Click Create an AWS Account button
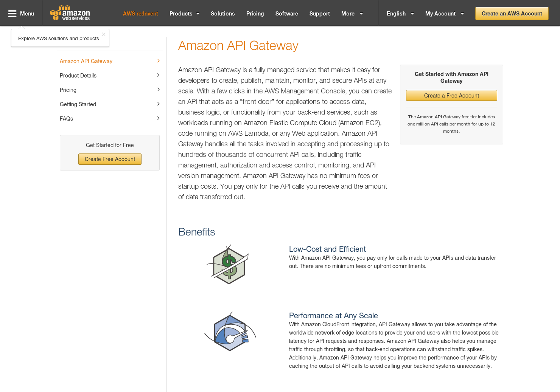The image size is (560, 392). (512, 13)
